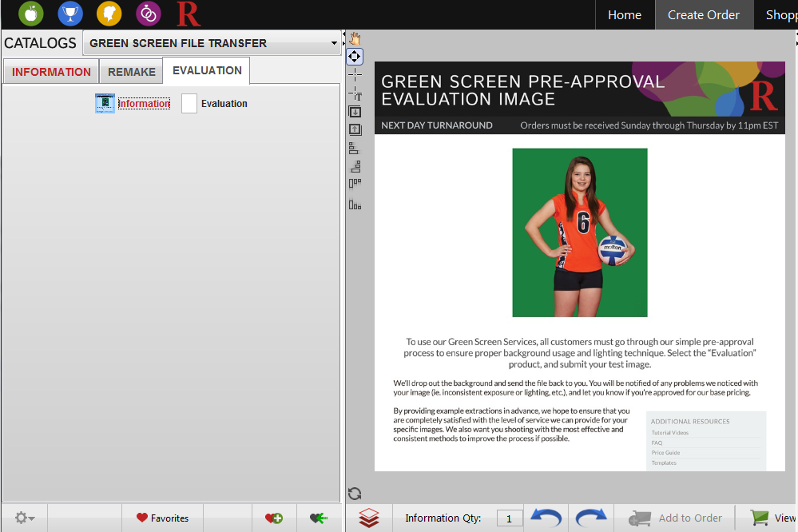Collapse the catalog panel with left arrow
798x532 pixels.
tap(344, 35)
